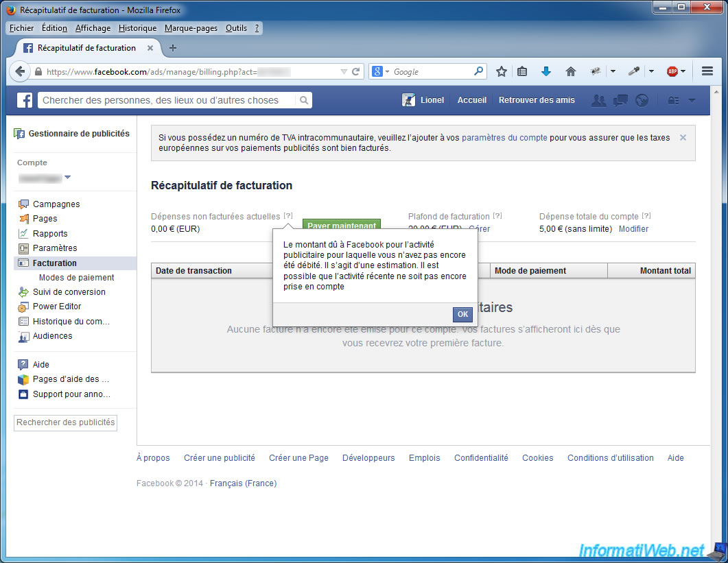Open a new Firefox tab

pyautogui.click(x=173, y=48)
